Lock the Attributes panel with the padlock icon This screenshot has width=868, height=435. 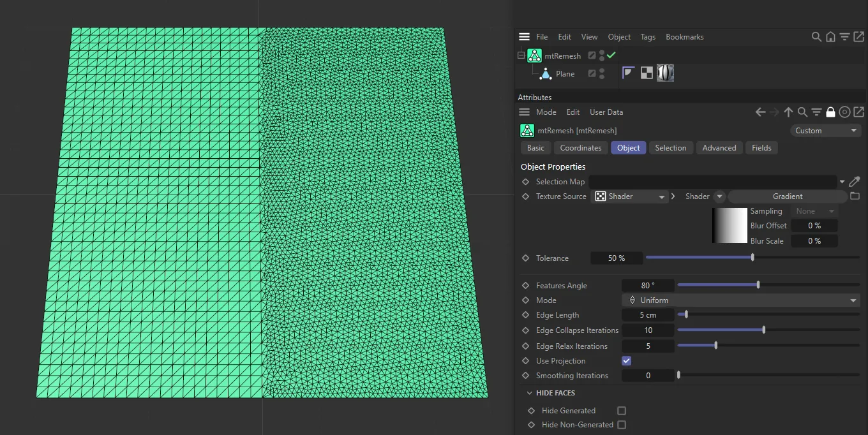[x=830, y=112]
